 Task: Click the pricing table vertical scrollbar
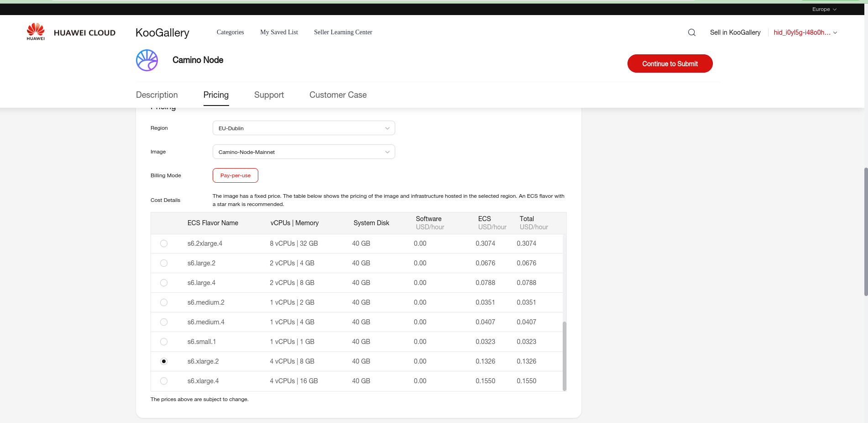pyautogui.click(x=565, y=356)
